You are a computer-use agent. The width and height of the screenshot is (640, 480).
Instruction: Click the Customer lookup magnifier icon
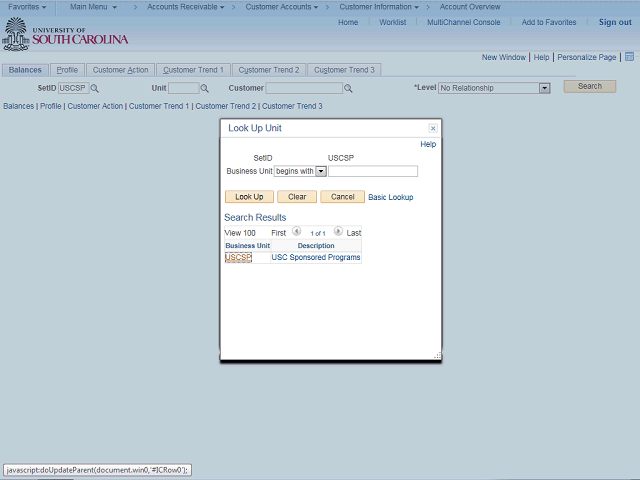tap(348, 88)
